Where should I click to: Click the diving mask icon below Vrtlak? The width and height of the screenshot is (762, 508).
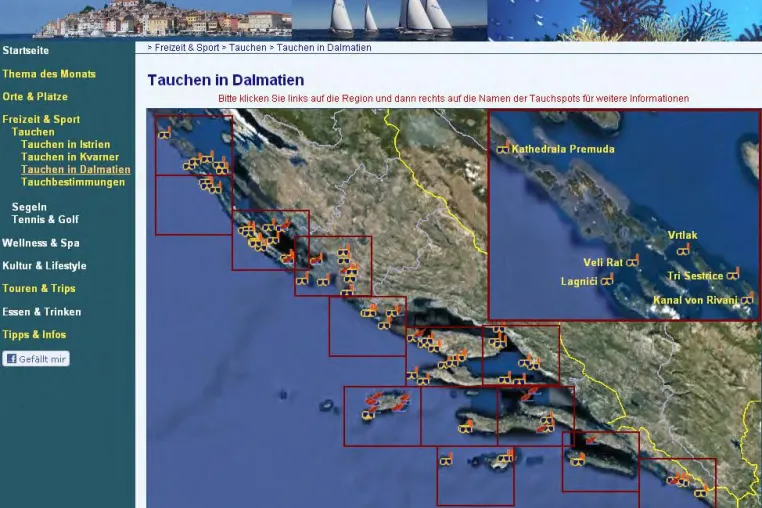(683, 250)
